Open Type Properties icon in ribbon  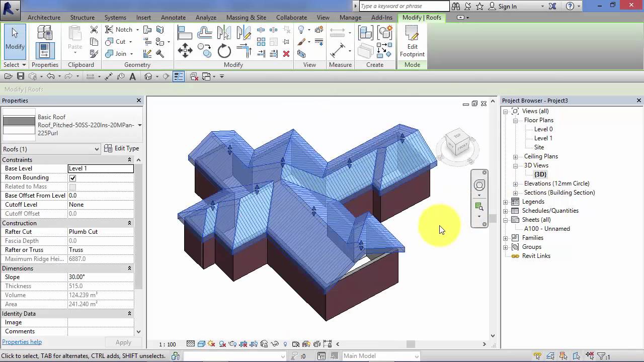click(45, 33)
